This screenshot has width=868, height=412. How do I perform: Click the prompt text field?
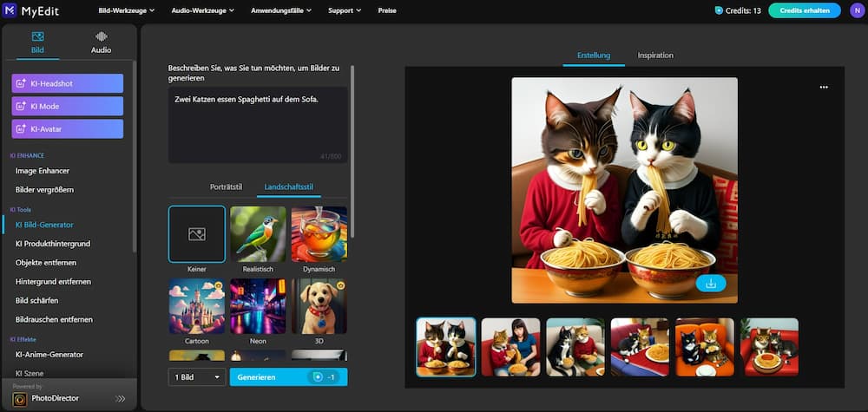(258, 124)
